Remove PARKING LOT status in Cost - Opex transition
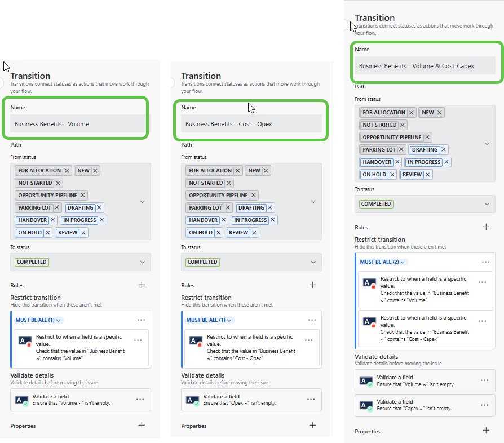 (228, 207)
